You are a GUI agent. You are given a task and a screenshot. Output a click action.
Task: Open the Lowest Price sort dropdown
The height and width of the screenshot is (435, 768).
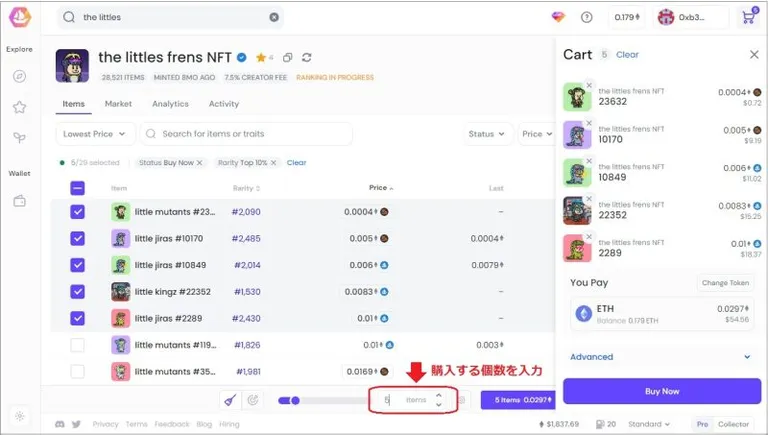tap(95, 134)
